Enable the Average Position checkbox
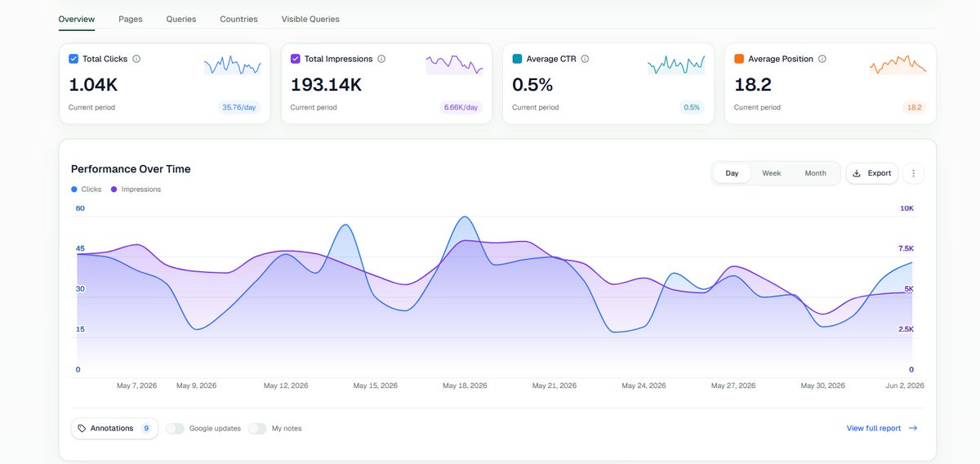 (739, 59)
